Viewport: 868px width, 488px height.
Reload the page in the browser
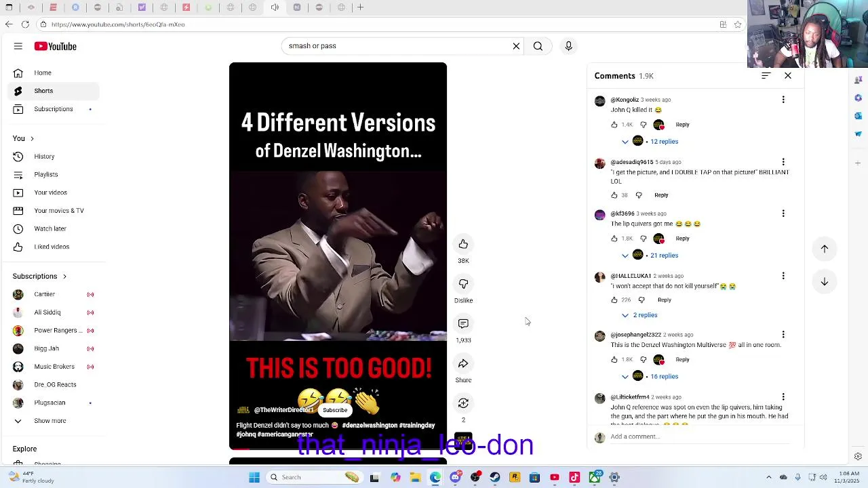[x=25, y=24]
